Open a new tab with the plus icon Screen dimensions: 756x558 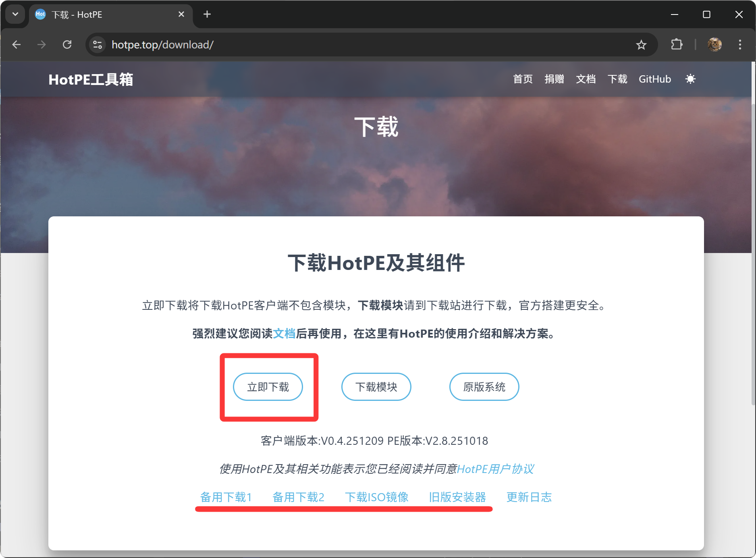pyautogui.click(x=207, y=15)
